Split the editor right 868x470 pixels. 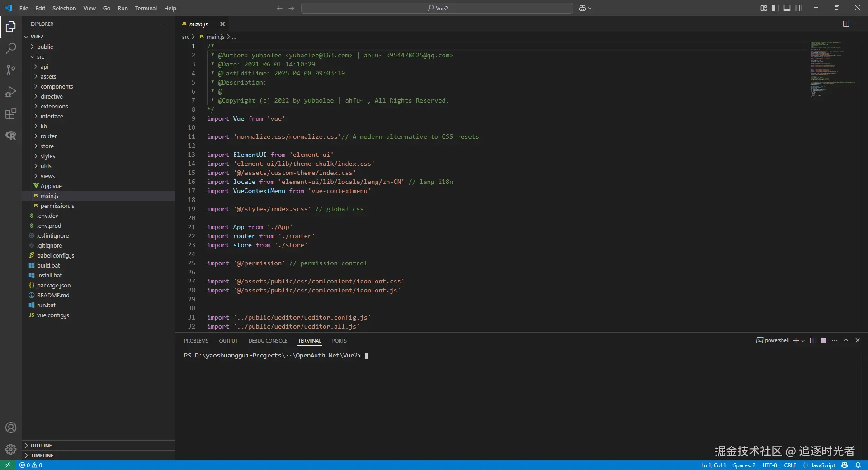(x=846, y=24)
